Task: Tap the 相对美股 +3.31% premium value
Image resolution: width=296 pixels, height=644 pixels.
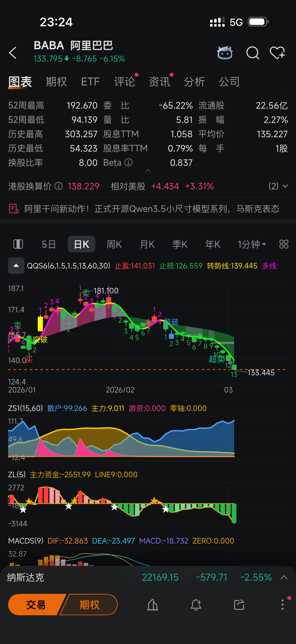Action: (199, 186)
